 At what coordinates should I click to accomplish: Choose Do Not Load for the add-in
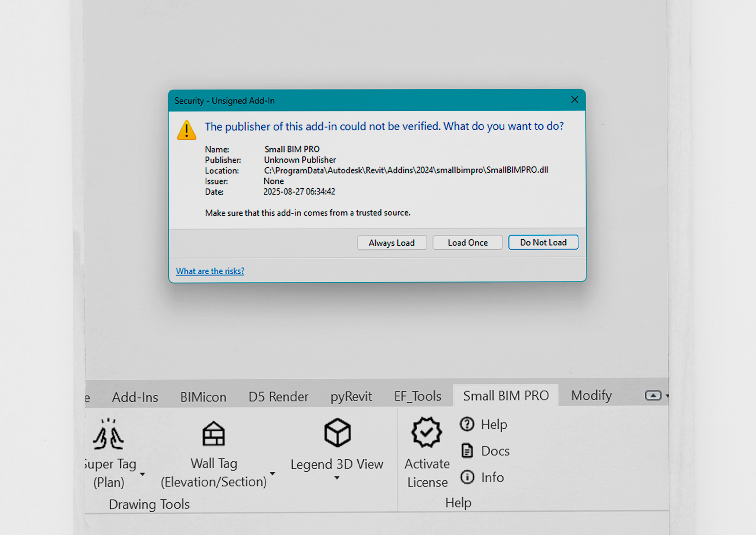click(543, 242)
